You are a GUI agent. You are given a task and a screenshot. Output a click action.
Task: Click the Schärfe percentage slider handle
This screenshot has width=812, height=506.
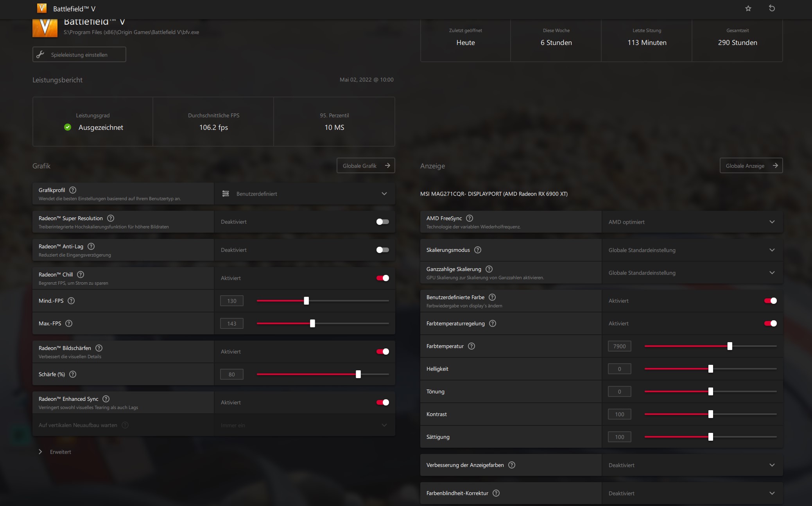(x=358, y=374)
